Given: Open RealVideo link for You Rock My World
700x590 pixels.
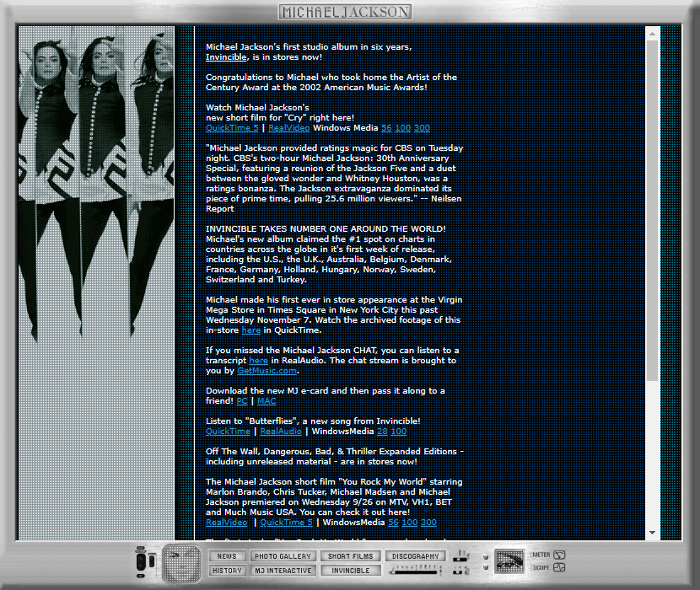Looking at the screenshot, I should point(226,523).
